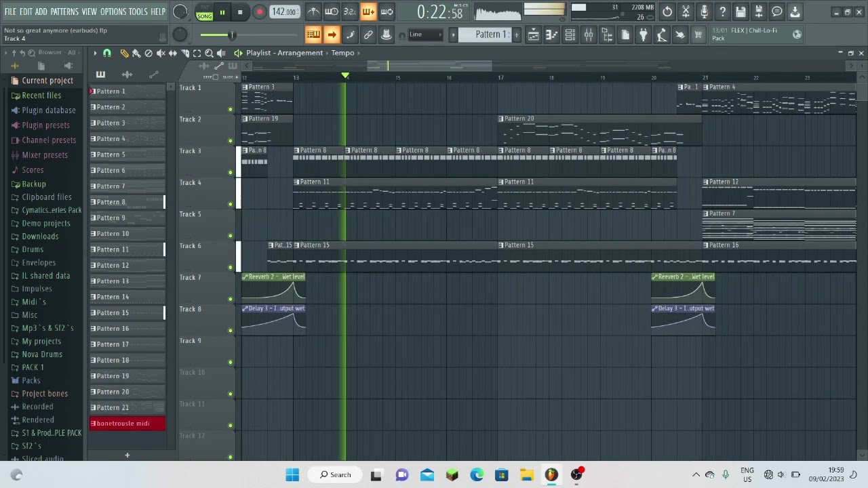
Task: Mute Track 1 using its green LED
Action: [x=231, y=109]
